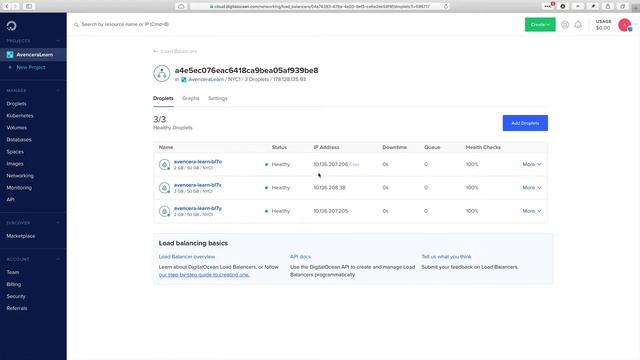Click New Project in the sidebar
This screenshot has width=640, height=360.
pos(31,67)
